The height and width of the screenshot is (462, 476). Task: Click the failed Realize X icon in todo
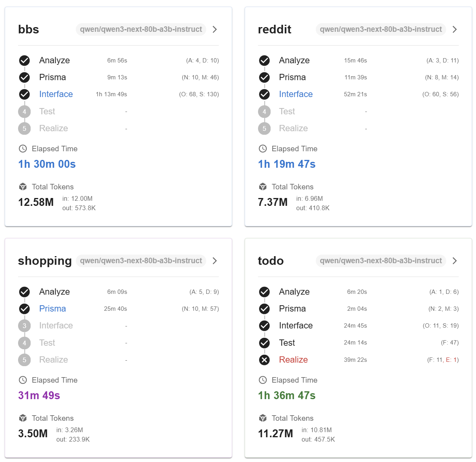click(264, 359)
